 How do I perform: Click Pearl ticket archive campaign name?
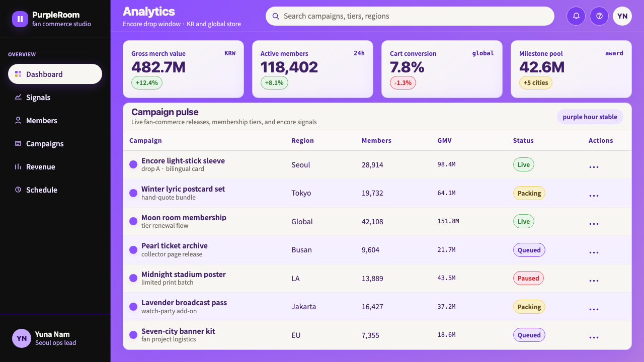tap(175, 246)
